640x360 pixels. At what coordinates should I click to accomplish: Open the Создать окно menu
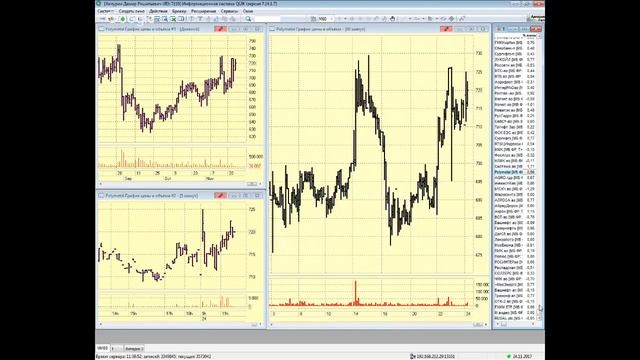131,11
